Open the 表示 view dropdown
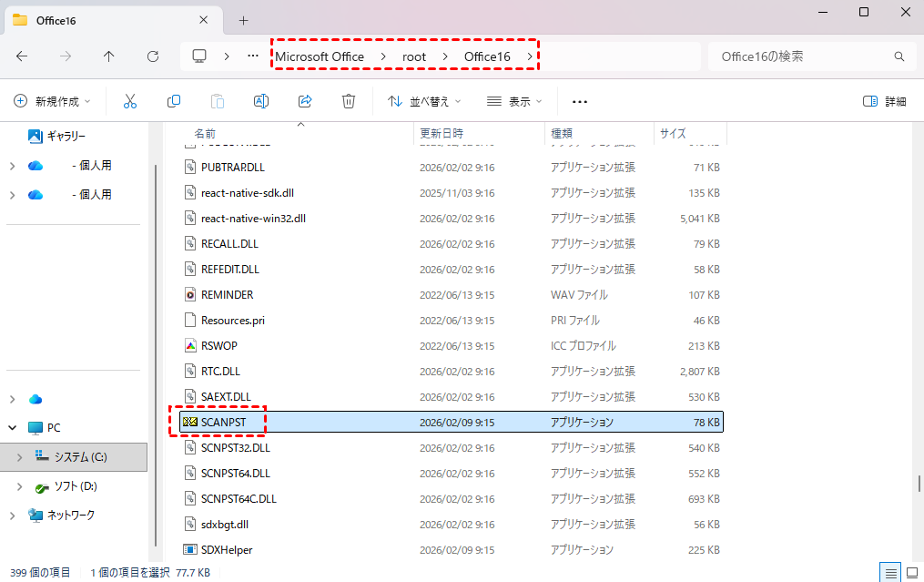Image resolution: width=924 pixels, height=582 pixels. tap(514, 101)
